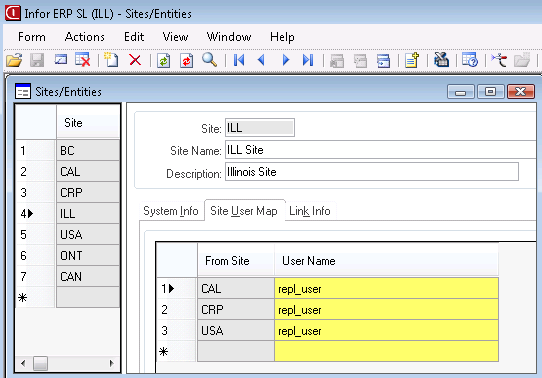Click the magnifying glass Filter icon
The image size is (542, 378).
tap(209, 60)
